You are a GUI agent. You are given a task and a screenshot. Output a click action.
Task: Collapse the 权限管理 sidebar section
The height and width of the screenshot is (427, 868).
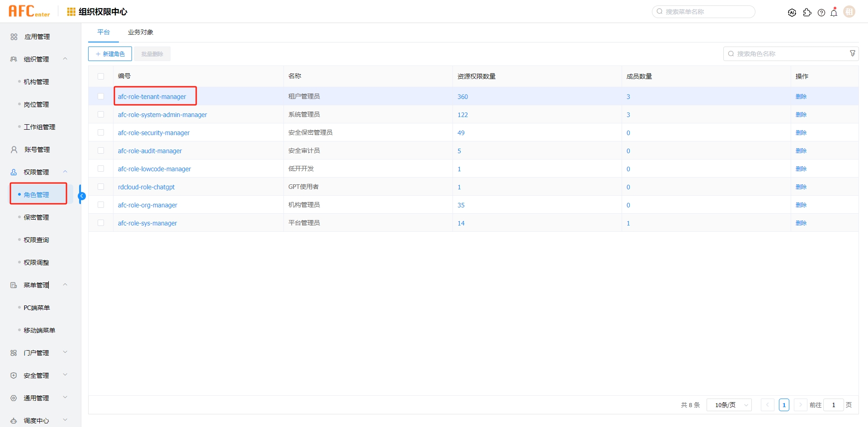pyautogui.click(x=65, y=172)
